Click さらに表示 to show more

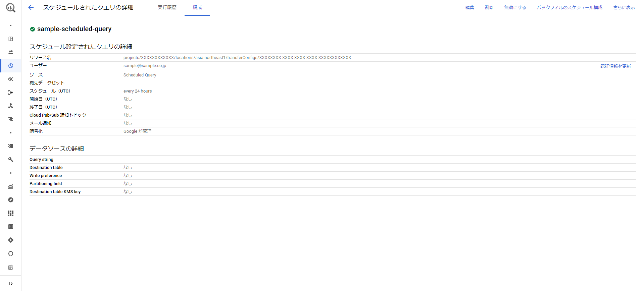click(624, 7)
